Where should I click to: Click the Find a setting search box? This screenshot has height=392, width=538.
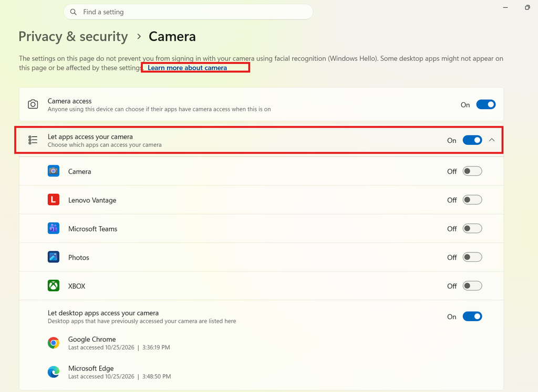[188, 12]
